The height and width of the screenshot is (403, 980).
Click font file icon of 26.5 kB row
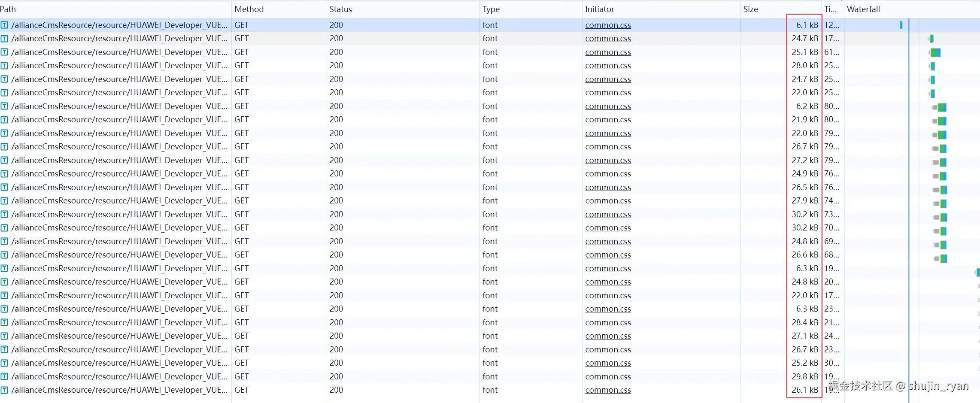click(x=4, y=187)
